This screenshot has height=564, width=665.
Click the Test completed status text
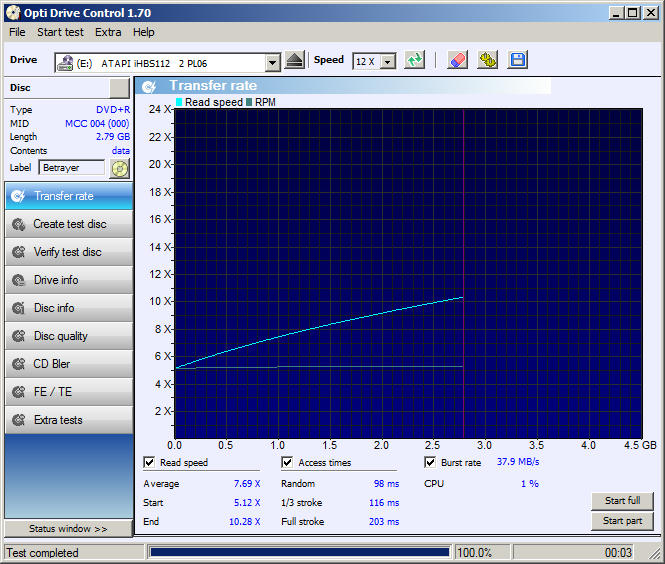click(x=42, y=553)
